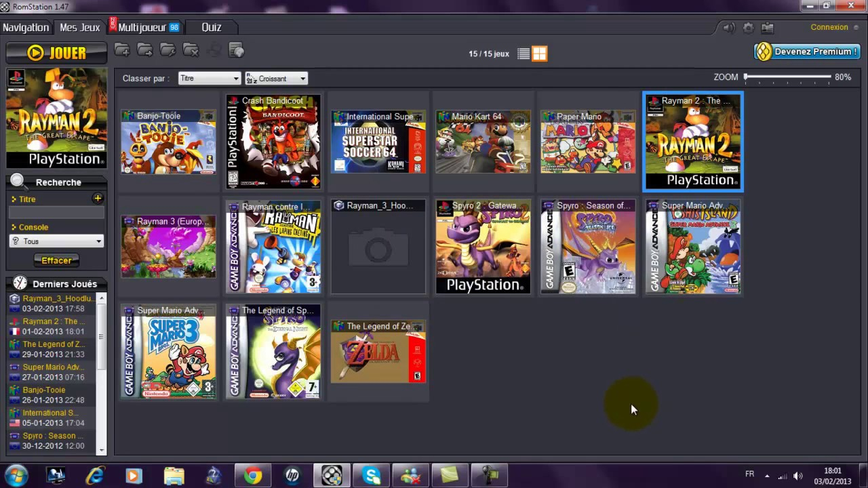Click the magnifier icon beside Recherche

pyautogui.click(x=18, y=182)
